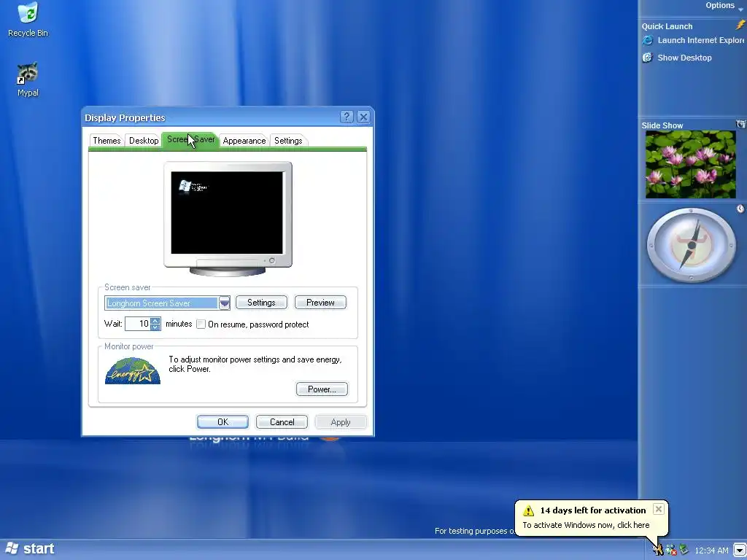747x560 pixels.
Task: Toggle On resume, password protect checkbox
Action: click(x=201, y=324)
